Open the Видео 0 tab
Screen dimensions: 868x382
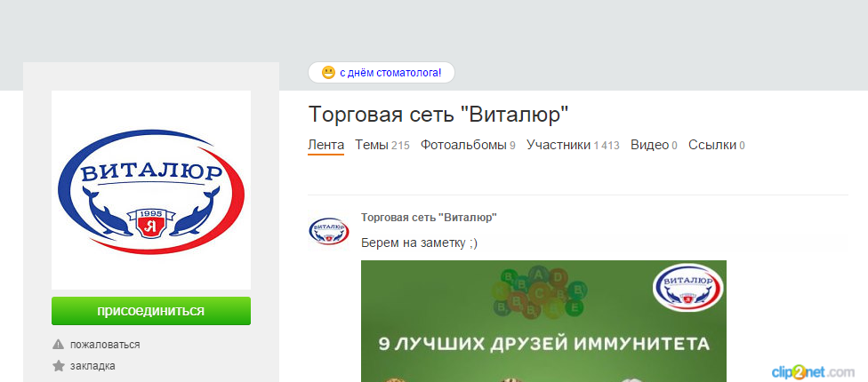click(654, 146)
